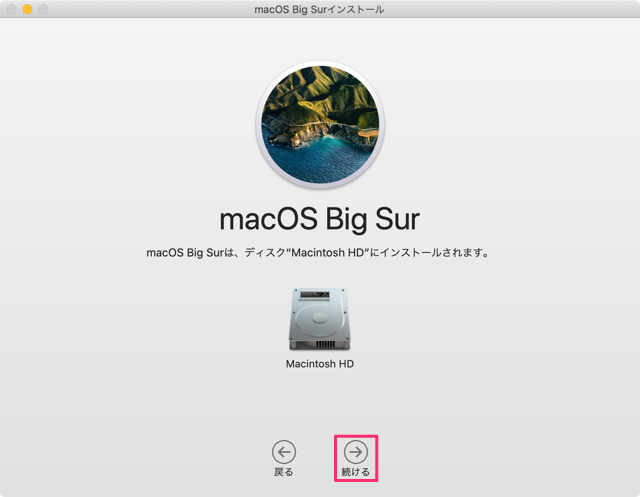Minimize the installer with the yellow button

click(27, 9)
